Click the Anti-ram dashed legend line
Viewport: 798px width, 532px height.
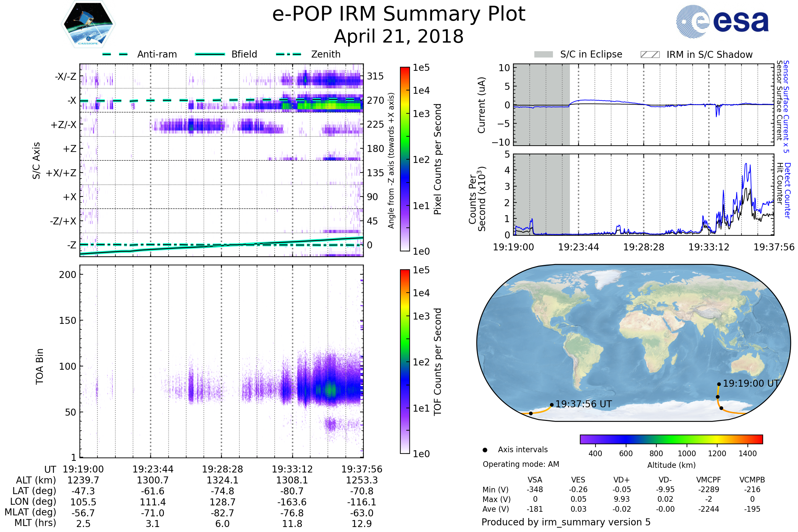[115, 54]
